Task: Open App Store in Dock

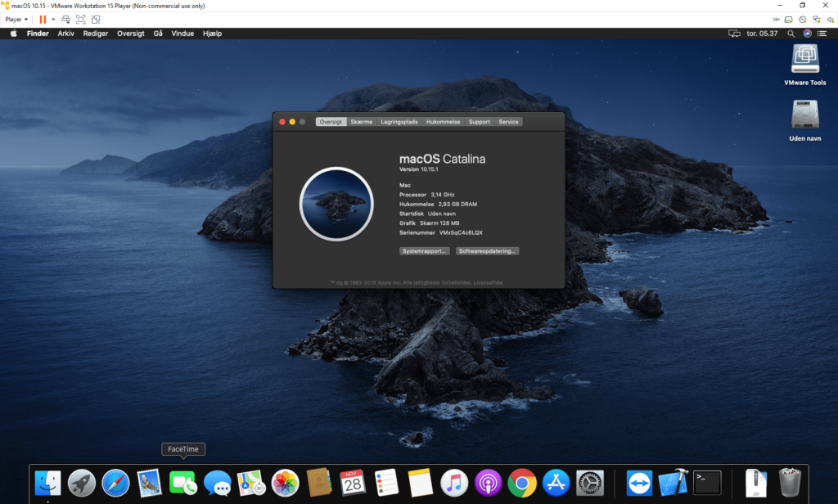Action: [556, 483]
